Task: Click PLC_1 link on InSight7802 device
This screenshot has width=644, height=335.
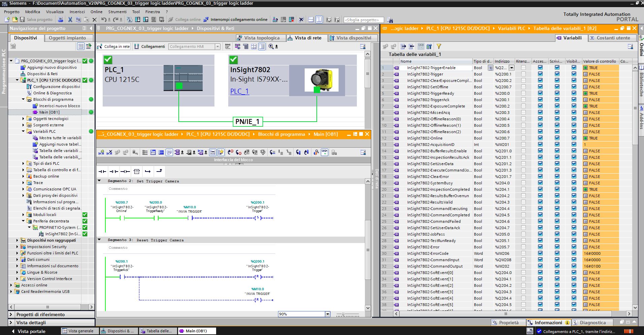Action: tap(239, 91)
